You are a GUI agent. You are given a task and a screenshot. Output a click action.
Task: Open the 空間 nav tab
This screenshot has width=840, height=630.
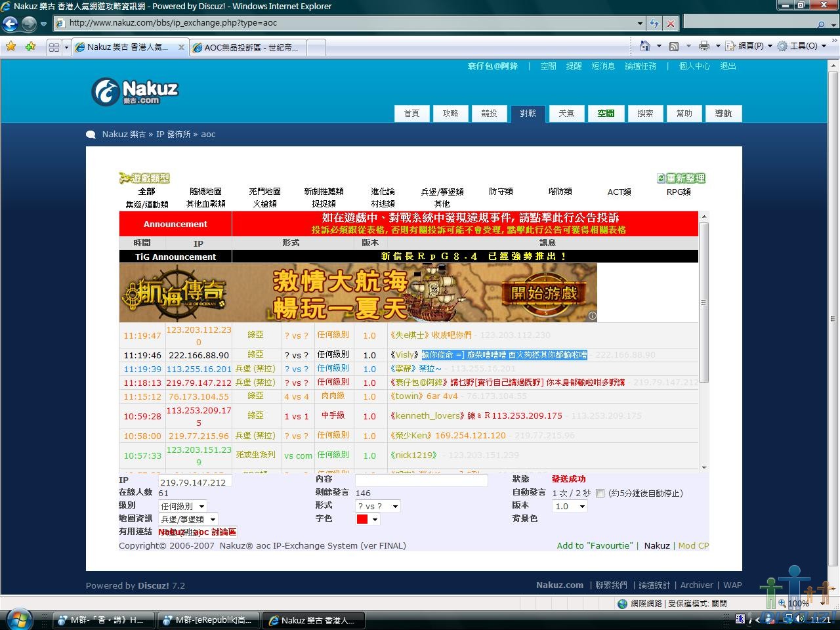(x=606, y=114)
